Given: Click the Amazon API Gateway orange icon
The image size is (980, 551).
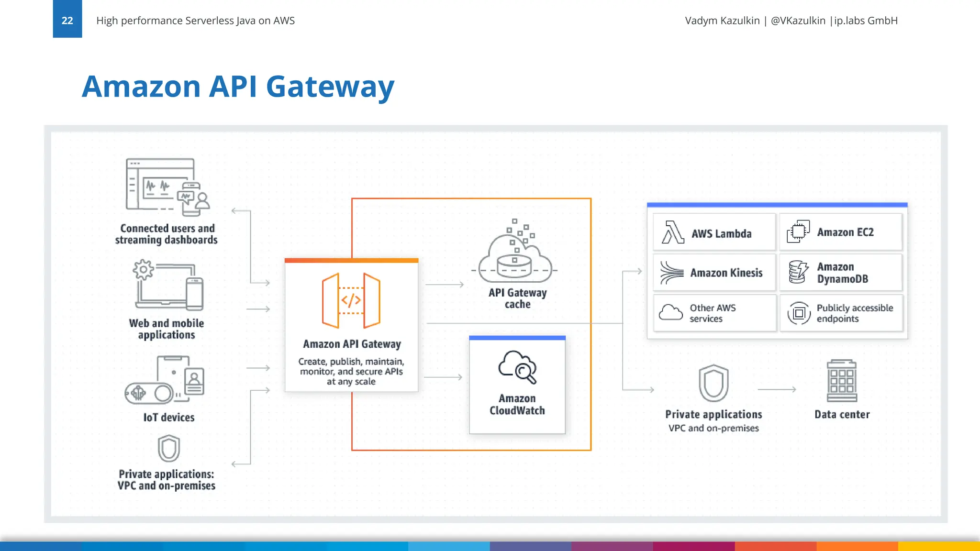Looking at the screenshot, I should [351, 300].
